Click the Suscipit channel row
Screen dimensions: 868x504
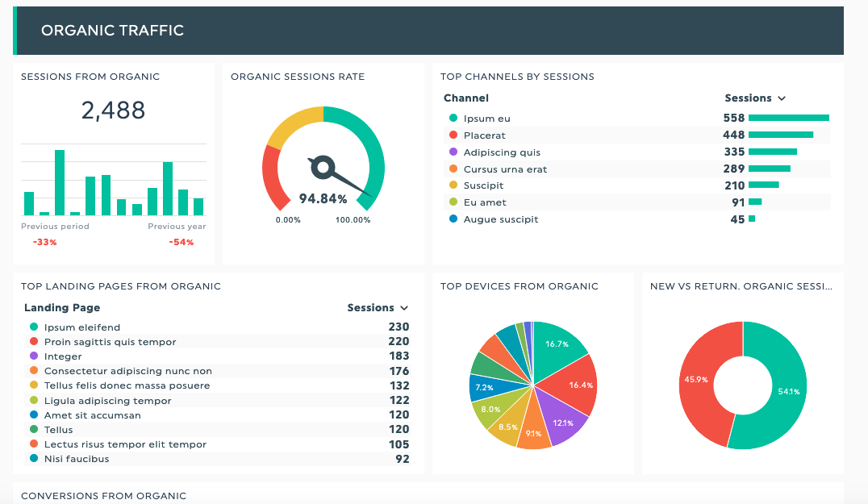coord(636,185)
